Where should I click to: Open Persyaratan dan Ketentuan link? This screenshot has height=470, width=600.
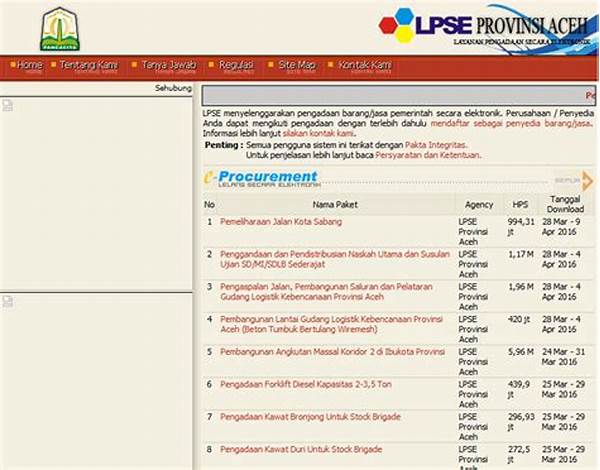428,156
